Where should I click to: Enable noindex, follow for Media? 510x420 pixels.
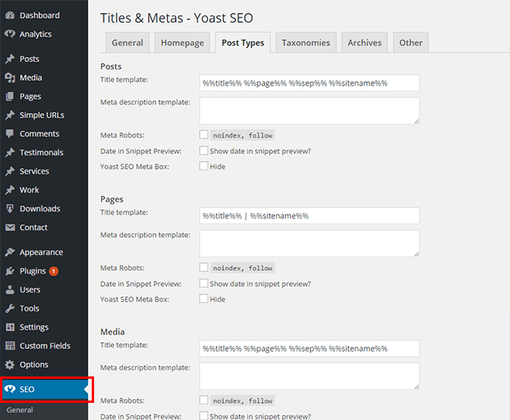coord(204,400)
